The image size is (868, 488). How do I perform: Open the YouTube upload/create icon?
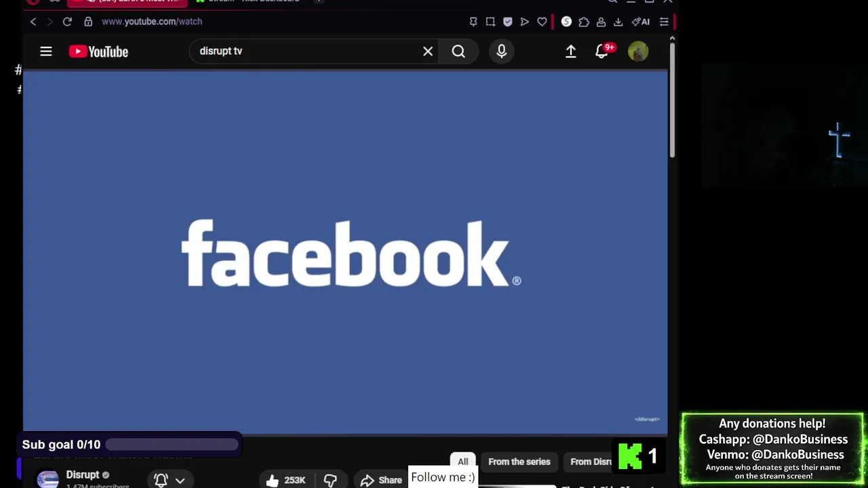(x=571, y=52)
